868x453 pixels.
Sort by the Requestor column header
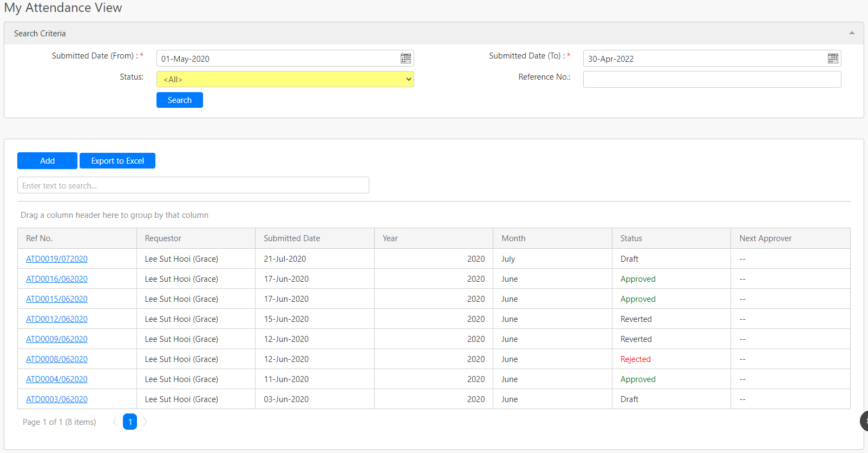tap(196, 238)
